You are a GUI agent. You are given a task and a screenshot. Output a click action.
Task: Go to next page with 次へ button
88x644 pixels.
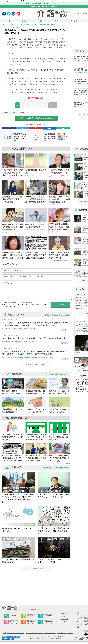52,105
